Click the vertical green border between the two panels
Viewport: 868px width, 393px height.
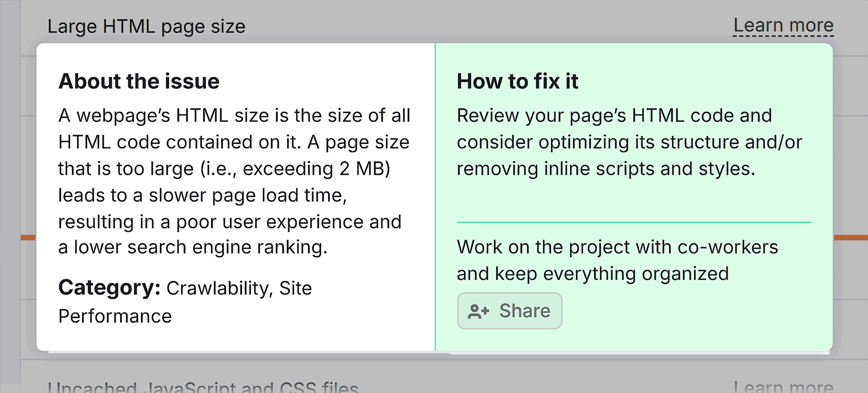point(435,196)
